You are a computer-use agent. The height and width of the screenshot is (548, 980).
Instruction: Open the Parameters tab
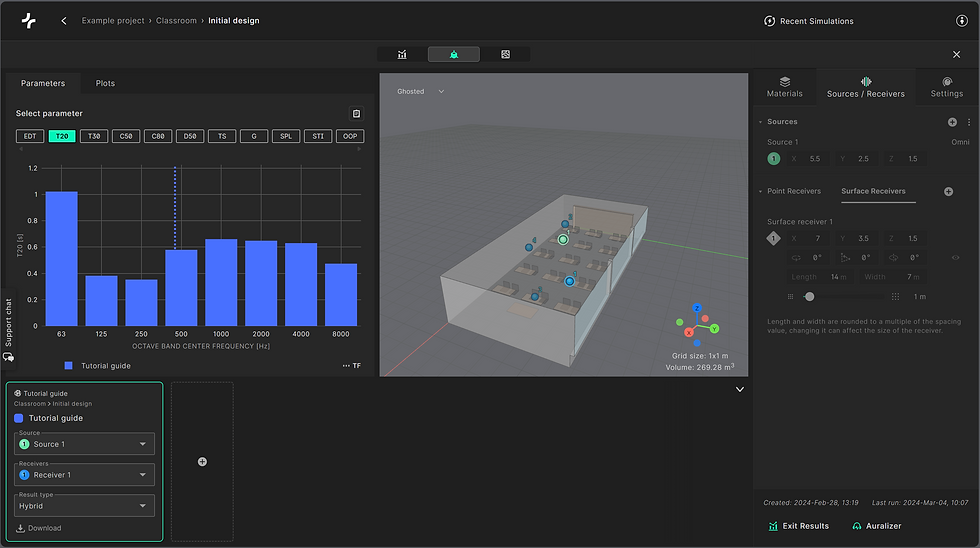pyautogui.click(x=42, y=83)
